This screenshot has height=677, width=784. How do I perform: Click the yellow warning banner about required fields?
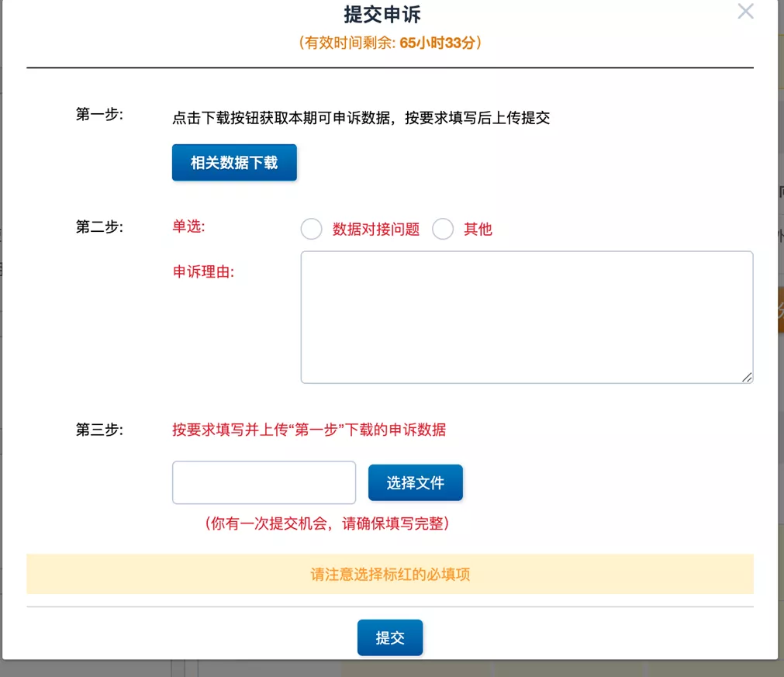[x=390, y=575]
